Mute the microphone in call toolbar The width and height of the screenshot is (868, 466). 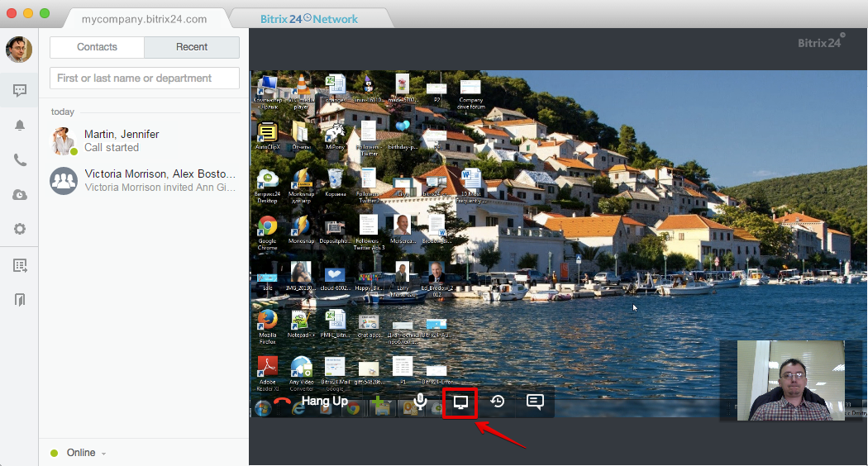click(421, 402)
